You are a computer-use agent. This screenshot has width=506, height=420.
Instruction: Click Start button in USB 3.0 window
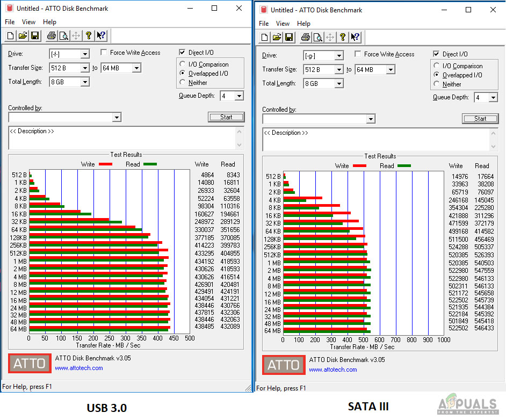click(x=226, y=117)
